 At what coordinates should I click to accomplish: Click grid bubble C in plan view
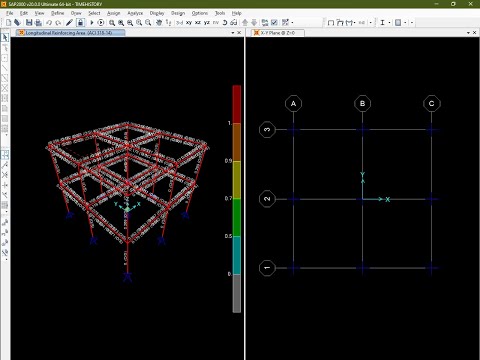click(x=432, y=103)
